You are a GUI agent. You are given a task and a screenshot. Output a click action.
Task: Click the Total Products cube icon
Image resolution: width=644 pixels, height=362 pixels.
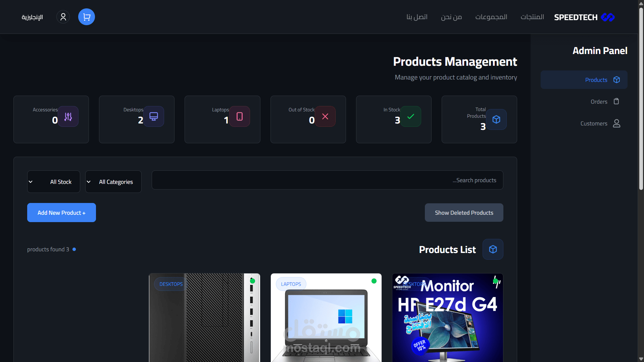point(496,119)
